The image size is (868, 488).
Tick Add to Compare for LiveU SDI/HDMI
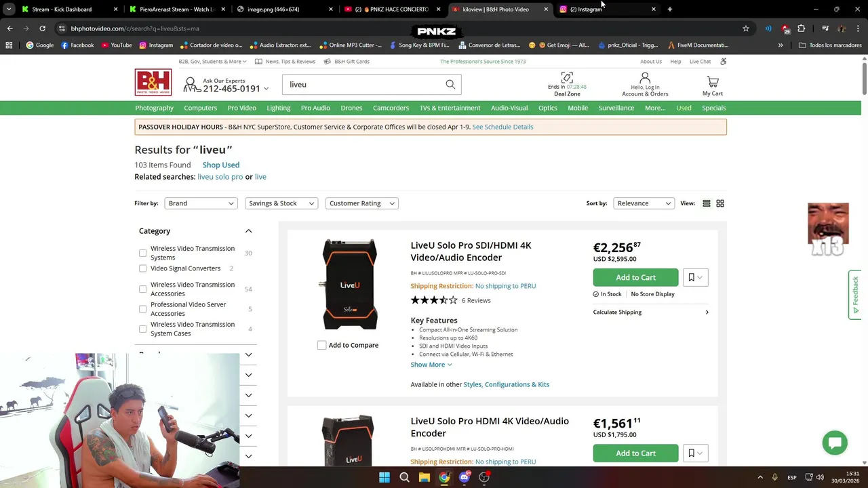pyautogui.click(x=322, y=345)
